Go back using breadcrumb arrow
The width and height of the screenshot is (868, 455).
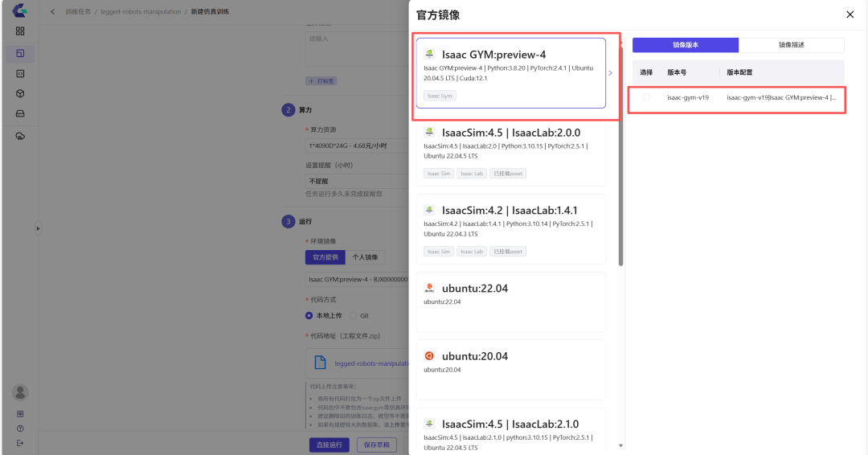52,11
